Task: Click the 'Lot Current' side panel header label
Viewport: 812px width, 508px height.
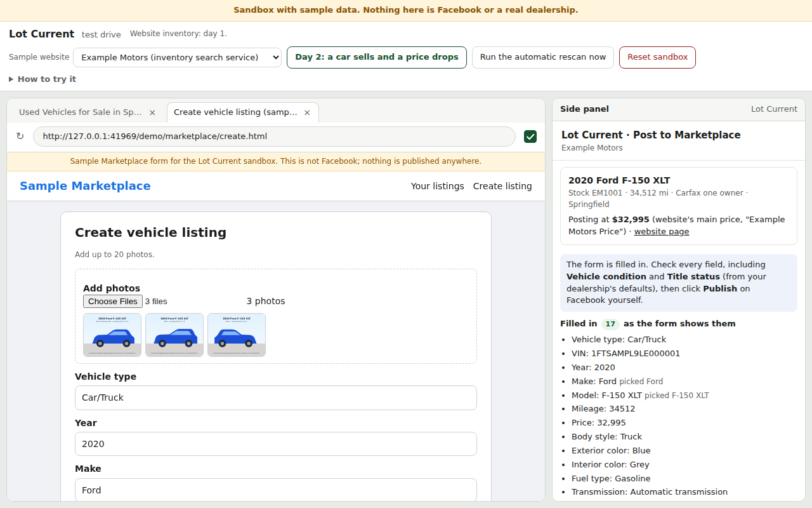Action: 774,109
